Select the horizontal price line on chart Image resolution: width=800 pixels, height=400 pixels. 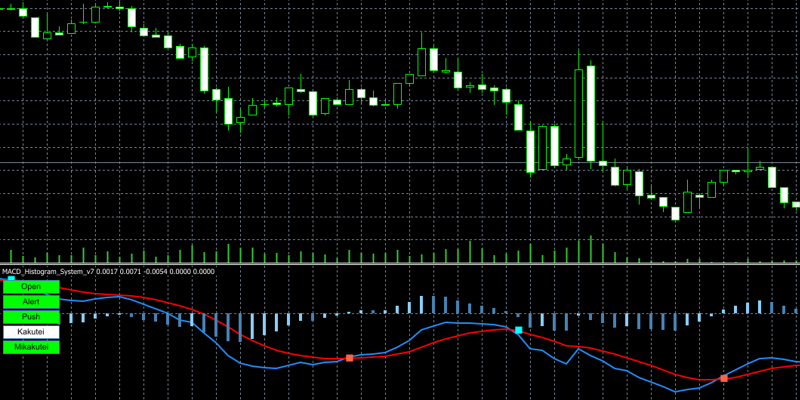pyautogui.click(x=300, y=162)
